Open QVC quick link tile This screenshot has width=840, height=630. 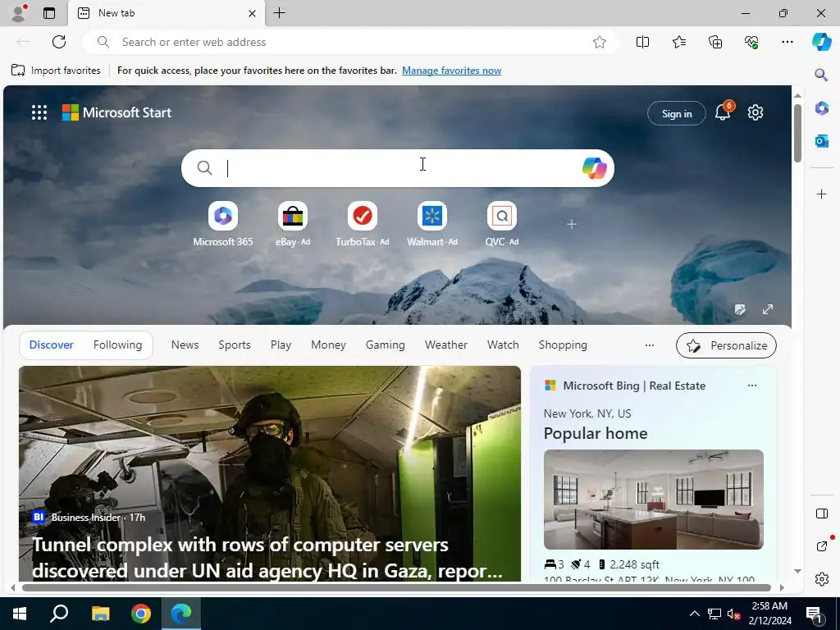tap(501, 224)
